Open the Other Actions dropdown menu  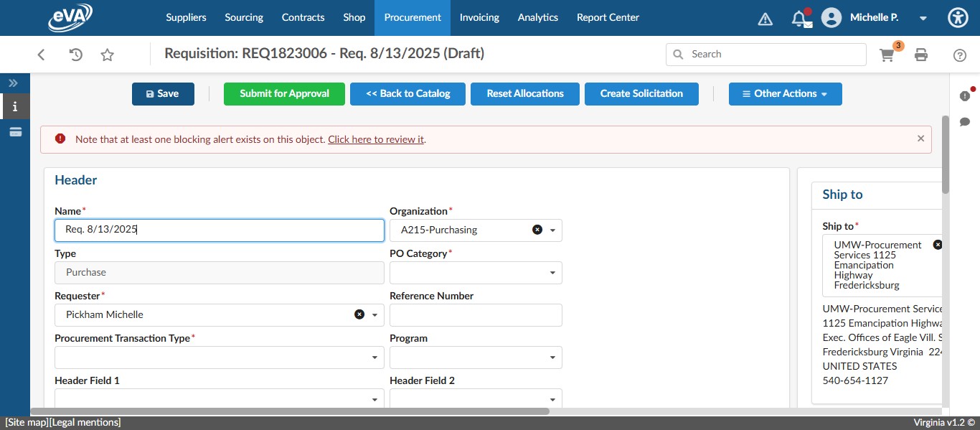[x=785, y=93]
